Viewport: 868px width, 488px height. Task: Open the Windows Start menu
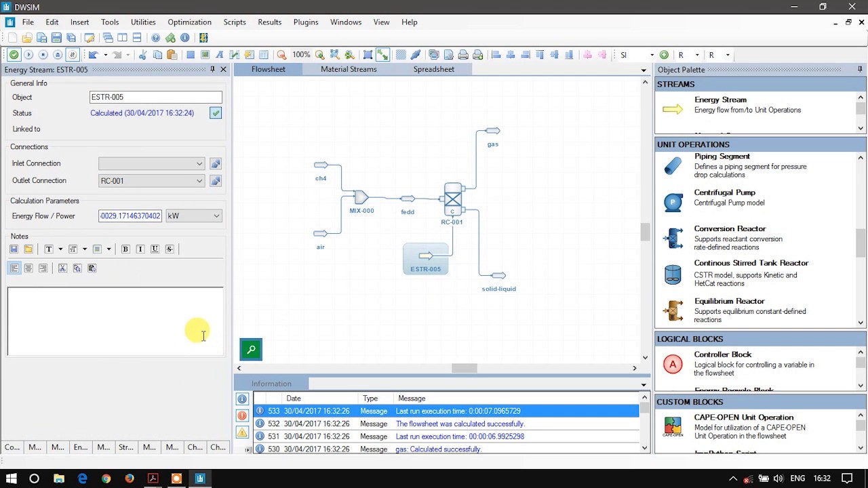click(11, 479)
